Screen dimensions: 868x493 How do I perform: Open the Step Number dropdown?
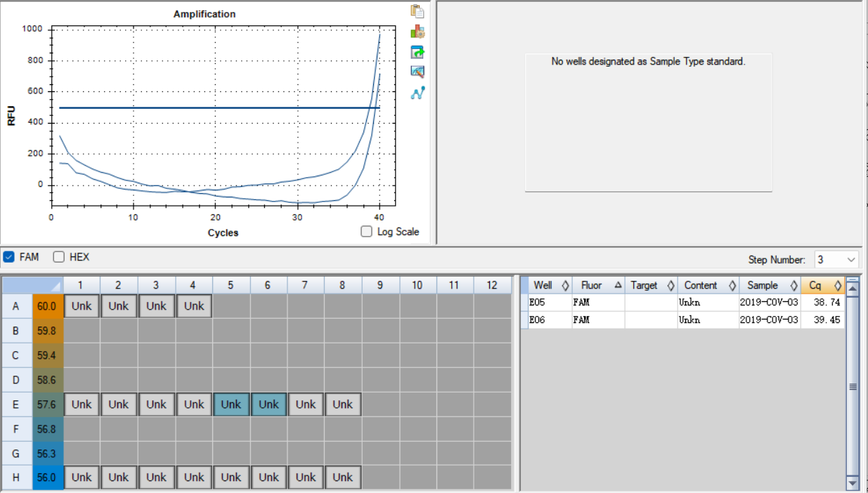[836, 260]
